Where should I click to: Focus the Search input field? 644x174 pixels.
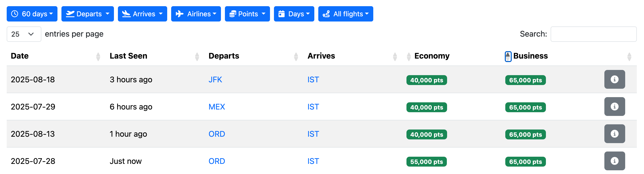593,34
